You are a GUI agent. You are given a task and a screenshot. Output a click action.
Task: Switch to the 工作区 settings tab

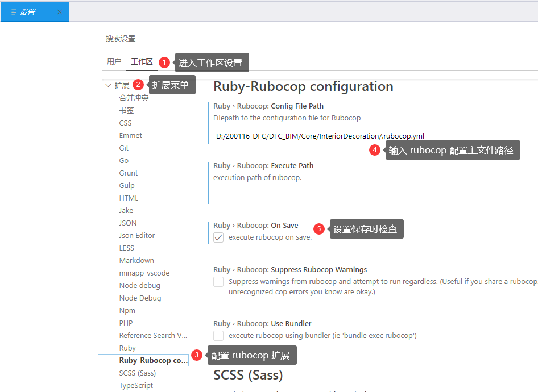(x=142, y=62)
